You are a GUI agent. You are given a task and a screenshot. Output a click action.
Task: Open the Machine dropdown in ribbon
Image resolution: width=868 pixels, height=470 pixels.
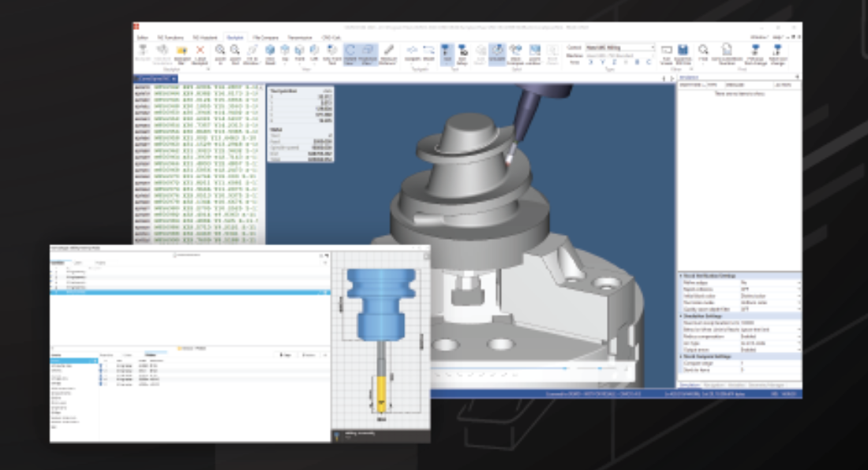click(620, 55)
